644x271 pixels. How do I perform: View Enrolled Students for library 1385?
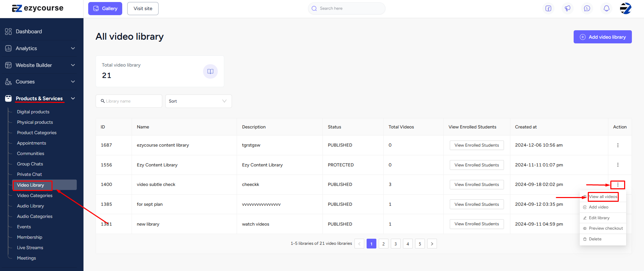(x=477, y=204)
